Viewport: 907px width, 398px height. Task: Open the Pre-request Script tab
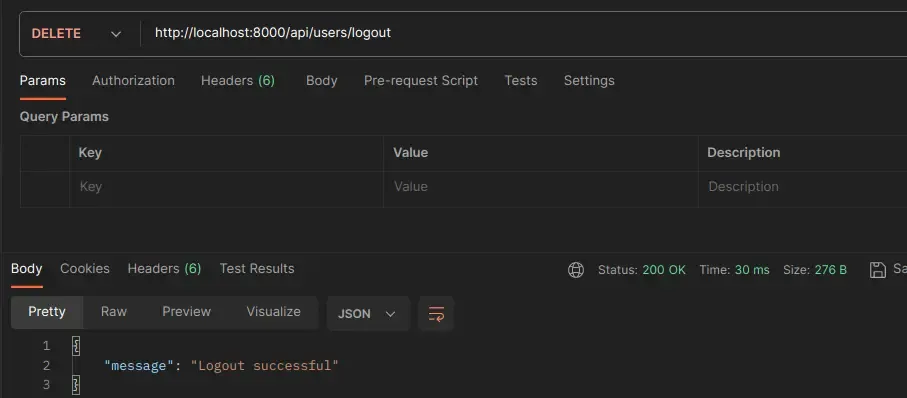[x=421, y=80]
